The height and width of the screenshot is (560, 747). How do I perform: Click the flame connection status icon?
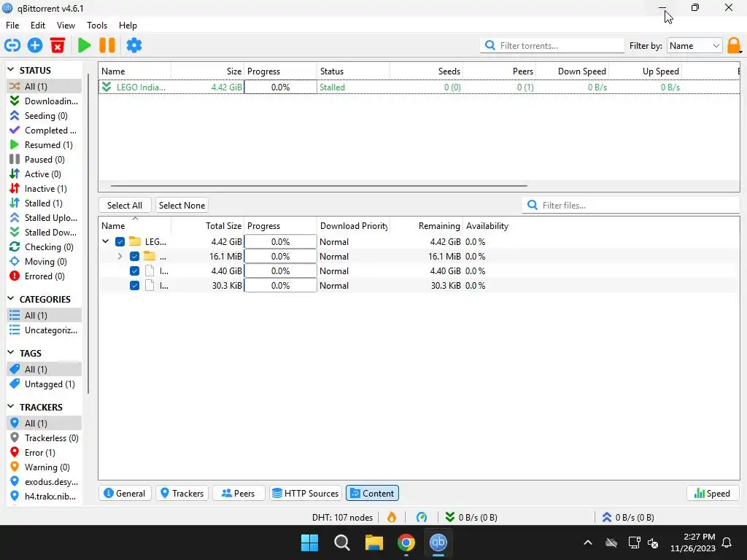(x=392, y=517)
